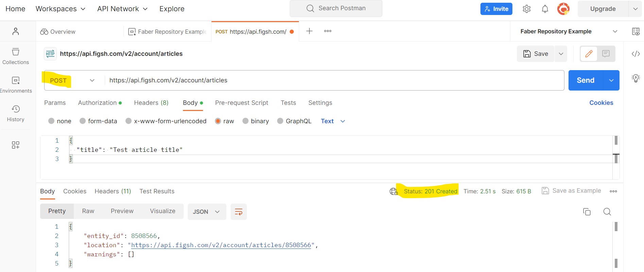Open the Workspaces menu

61,9
